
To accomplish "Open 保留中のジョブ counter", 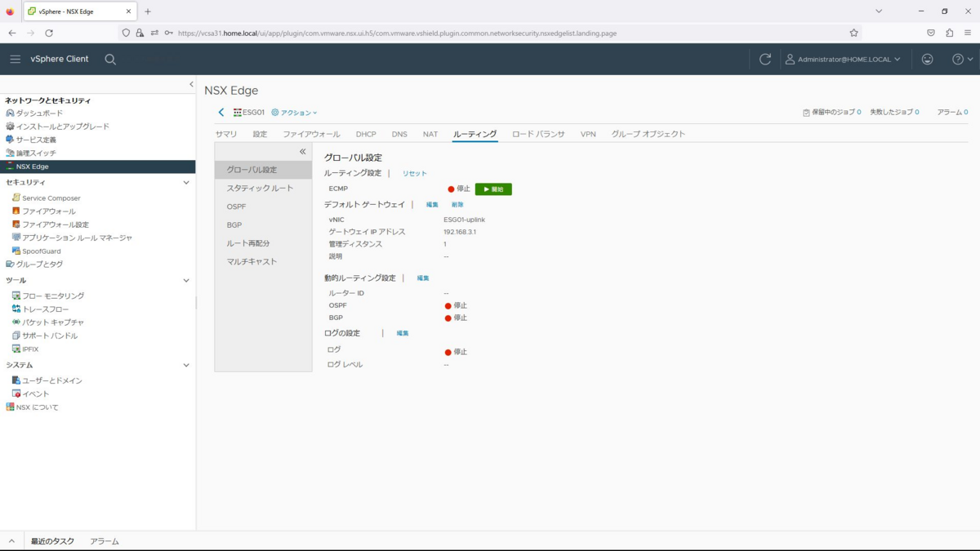I will tap(832, 113).
